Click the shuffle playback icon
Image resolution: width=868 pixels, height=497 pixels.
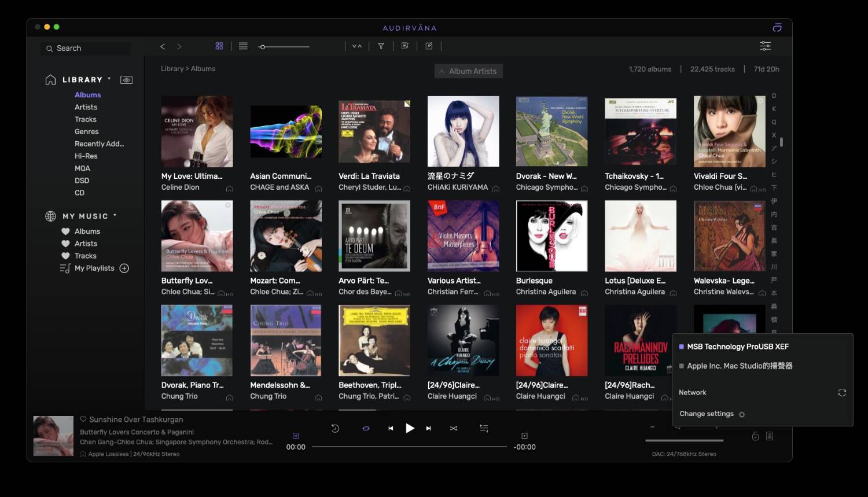454,428
